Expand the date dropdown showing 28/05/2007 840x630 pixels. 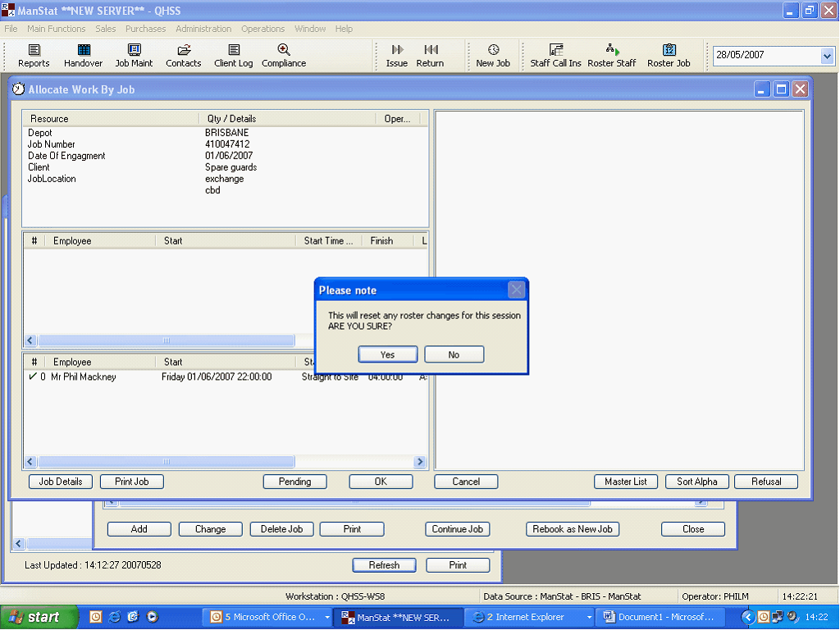(826, 56)
